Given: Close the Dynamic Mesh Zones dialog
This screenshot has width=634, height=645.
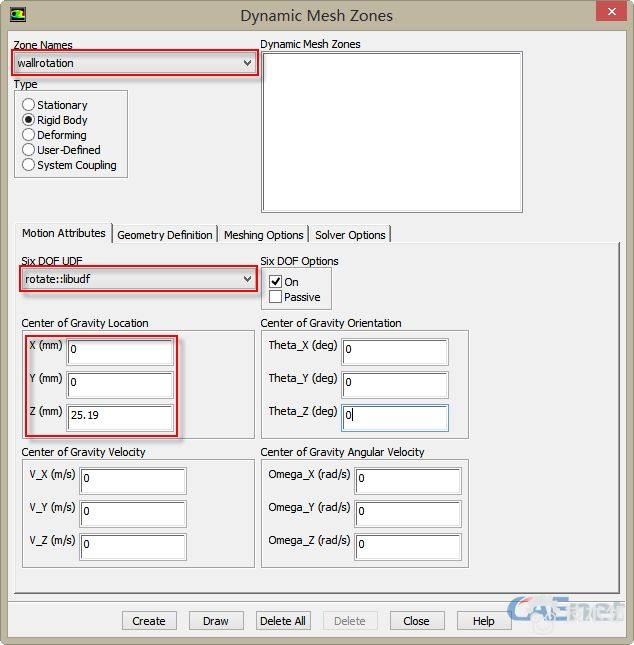Looking at the screenshot, I should 611,12.
